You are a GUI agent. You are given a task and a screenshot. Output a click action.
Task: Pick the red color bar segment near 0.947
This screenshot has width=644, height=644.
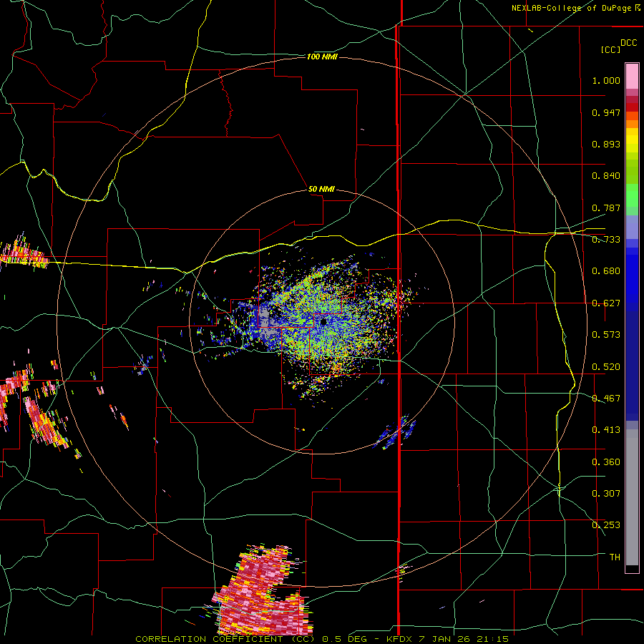click(x=632, y=107)
